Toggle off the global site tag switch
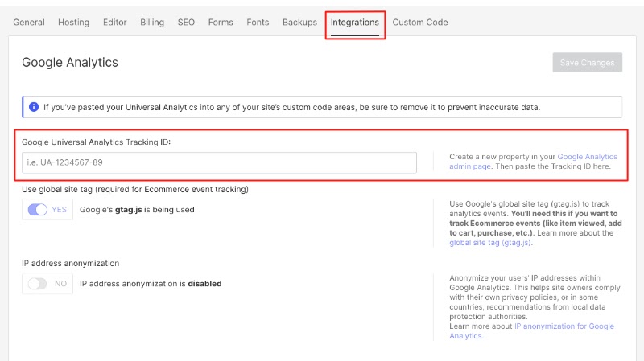The height and width of the screenshot is (361, 644). (x=37, y=210)
